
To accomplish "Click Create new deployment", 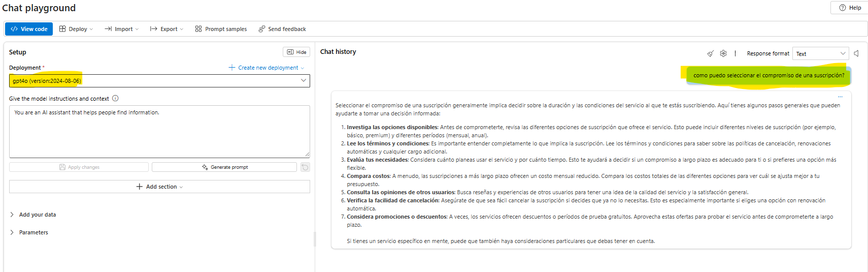I will (266, 68).
